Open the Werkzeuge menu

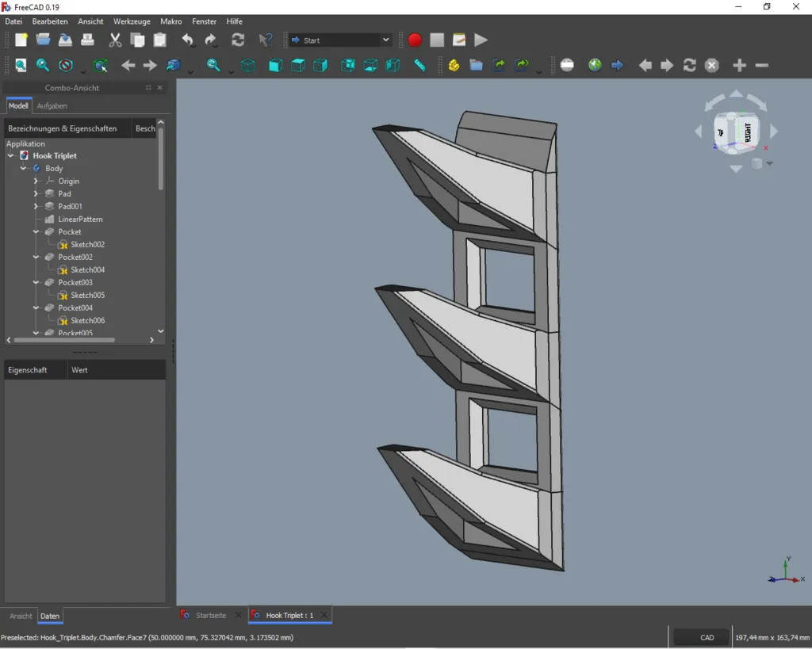[x=132, y=21]
